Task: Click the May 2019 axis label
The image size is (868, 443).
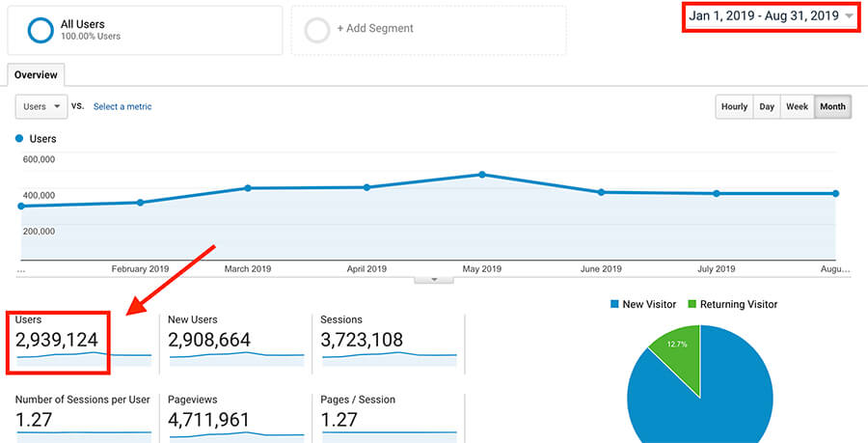Action: (481, 268)
